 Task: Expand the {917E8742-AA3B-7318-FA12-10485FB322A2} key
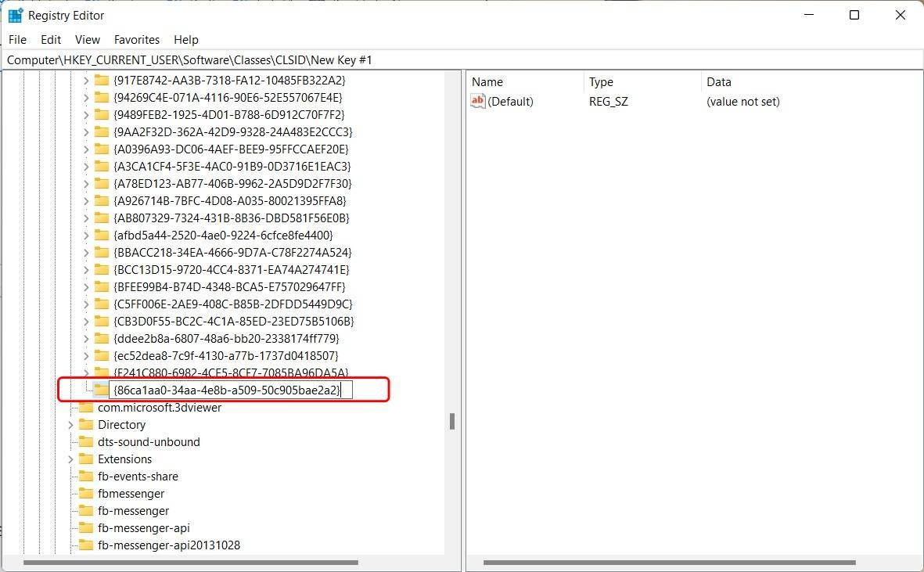pos(86,81)
